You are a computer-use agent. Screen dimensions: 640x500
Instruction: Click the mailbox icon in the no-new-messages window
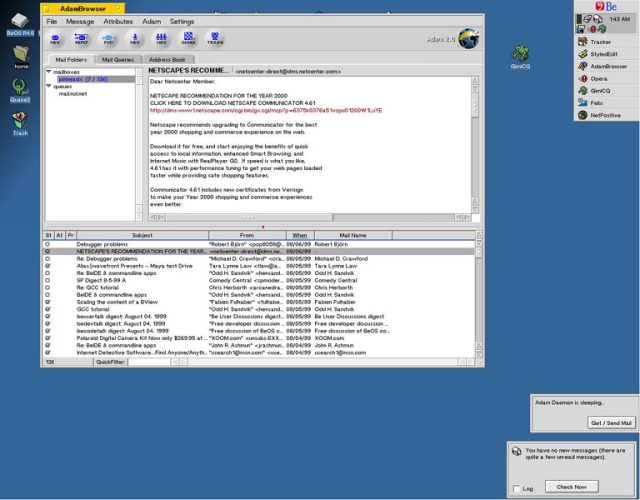[517, 451]
